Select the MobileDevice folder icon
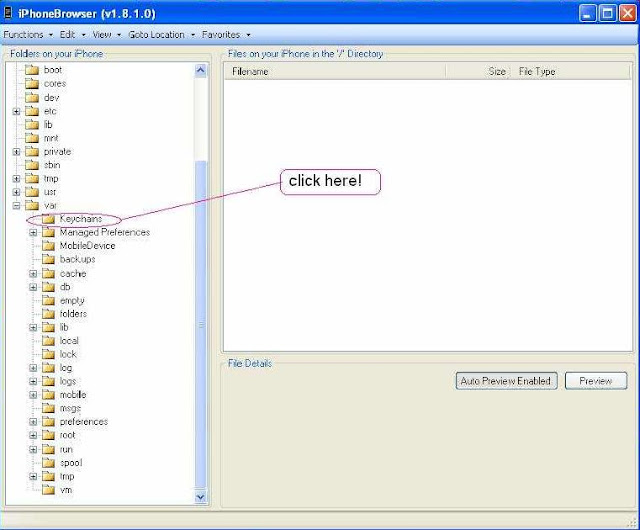 click(49, 246)
